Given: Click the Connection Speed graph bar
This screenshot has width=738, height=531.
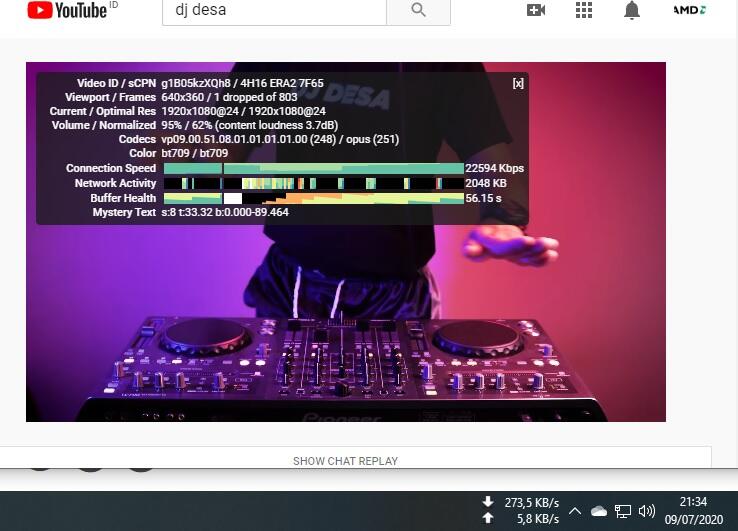Looking at the screenshot, I should (x=313, y=169).
